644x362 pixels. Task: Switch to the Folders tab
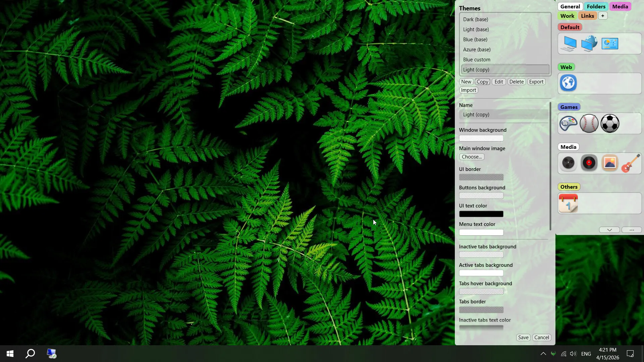596,6
